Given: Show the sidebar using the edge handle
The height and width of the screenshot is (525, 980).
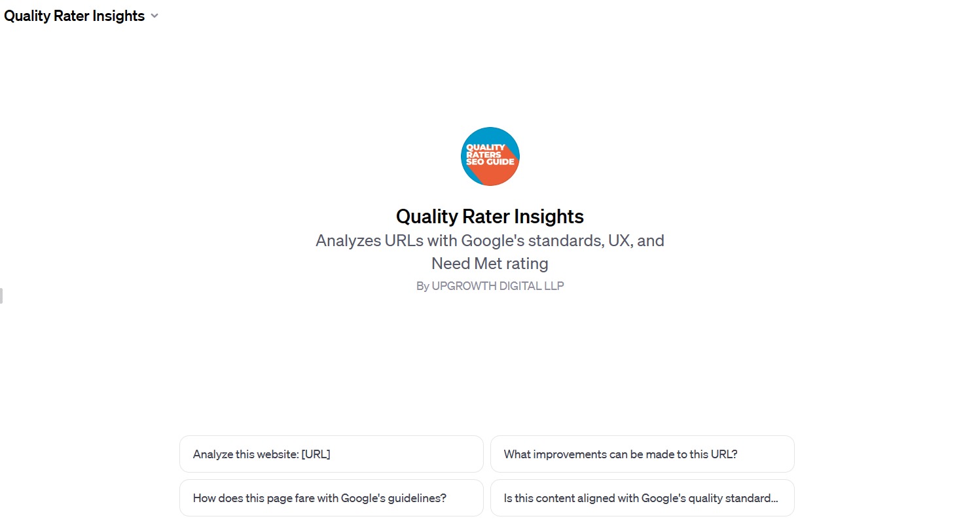Looking at the screenshot, I should coord(1,295).
